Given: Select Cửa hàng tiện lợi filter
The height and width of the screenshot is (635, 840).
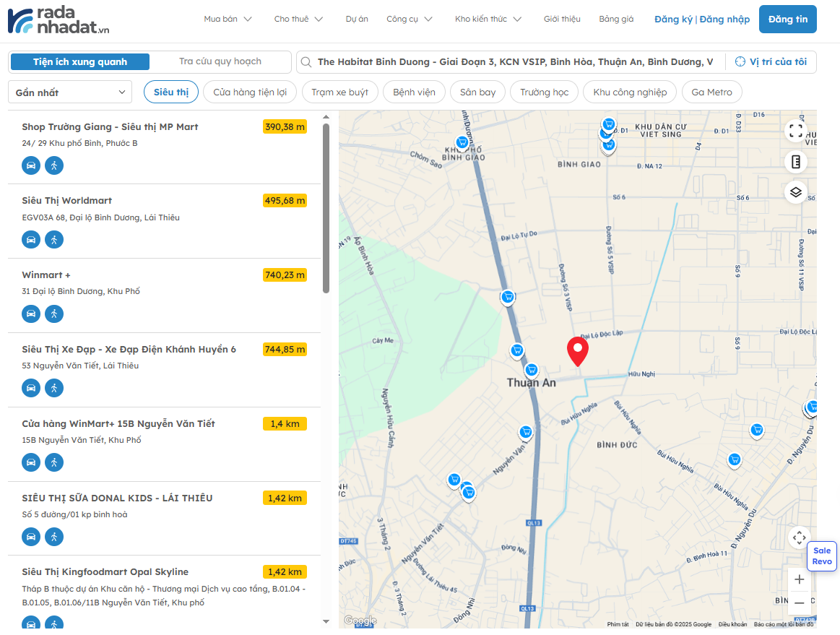Looking at the screenshot, I should pyautogui.click(x=250, y=92).
